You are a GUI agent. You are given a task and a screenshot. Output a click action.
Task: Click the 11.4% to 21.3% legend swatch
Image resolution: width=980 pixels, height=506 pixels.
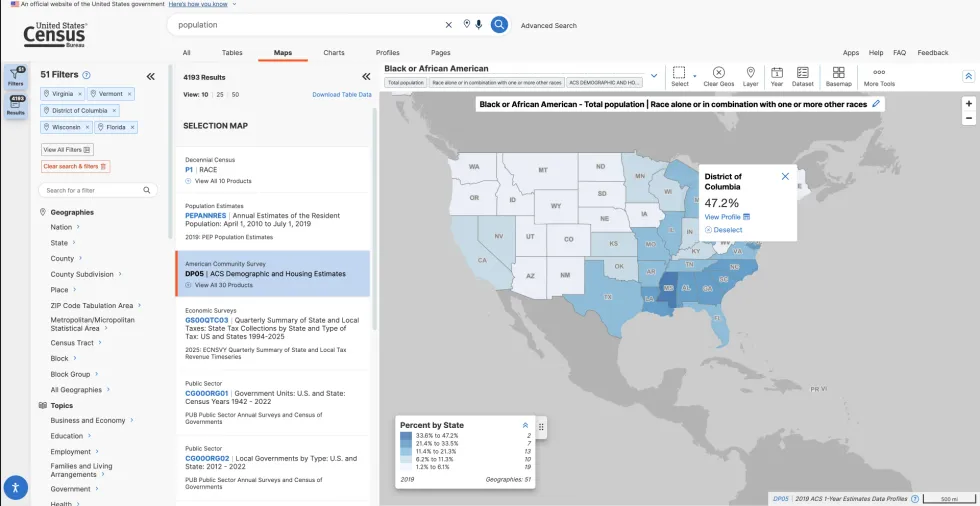click(406, 451)
